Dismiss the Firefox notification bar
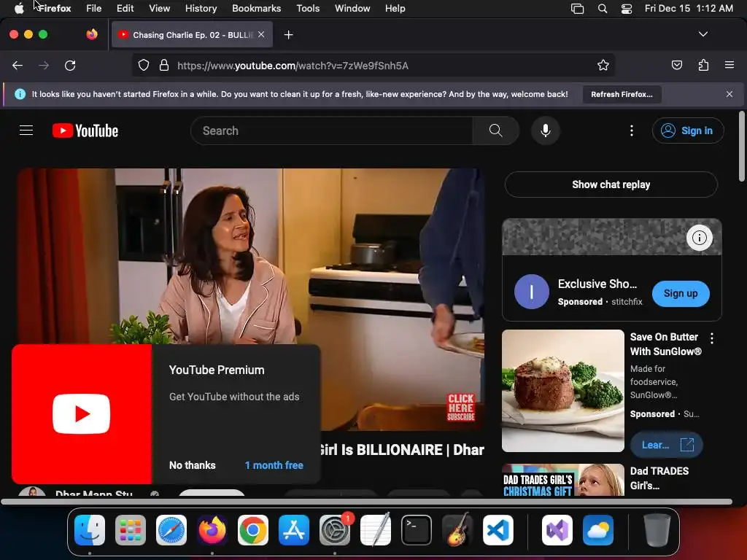 pyautogui.click(x=729, y=94)
